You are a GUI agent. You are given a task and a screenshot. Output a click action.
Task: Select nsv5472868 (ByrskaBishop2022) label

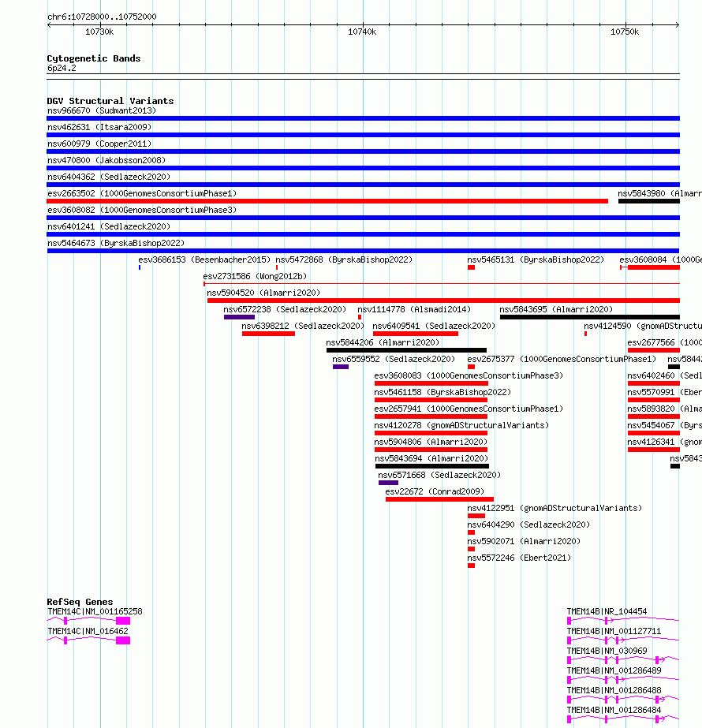click(344, 259)
